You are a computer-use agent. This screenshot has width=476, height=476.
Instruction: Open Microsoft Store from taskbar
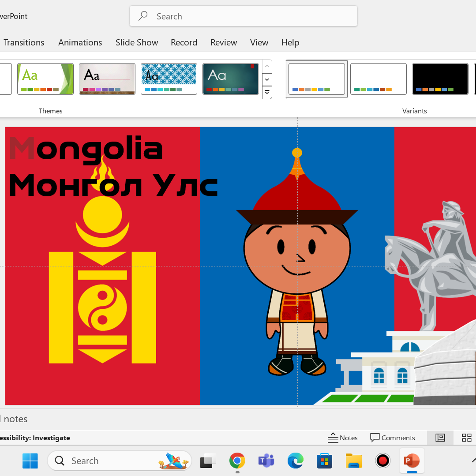click(x=324, y=461)
